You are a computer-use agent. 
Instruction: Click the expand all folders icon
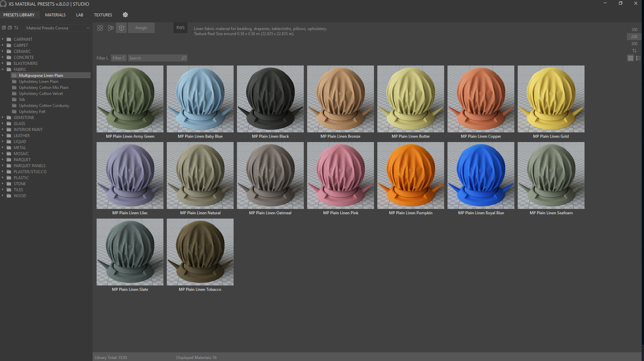point(4,28)
